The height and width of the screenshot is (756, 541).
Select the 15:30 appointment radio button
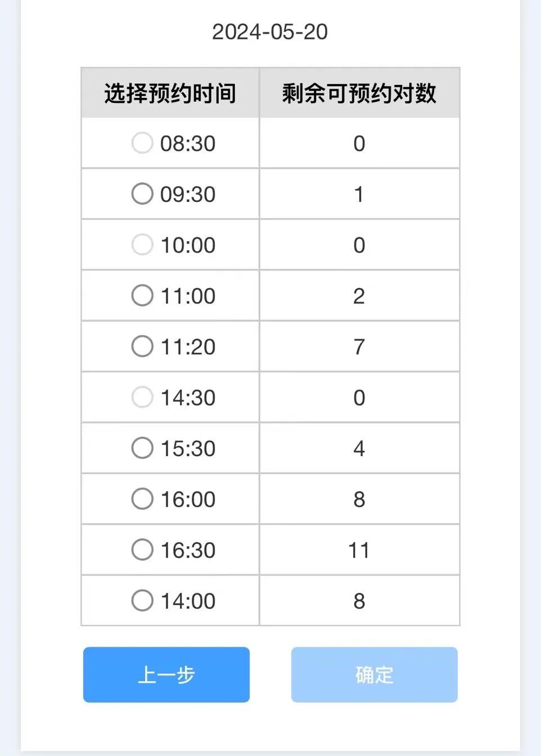(x=142, y=448)
